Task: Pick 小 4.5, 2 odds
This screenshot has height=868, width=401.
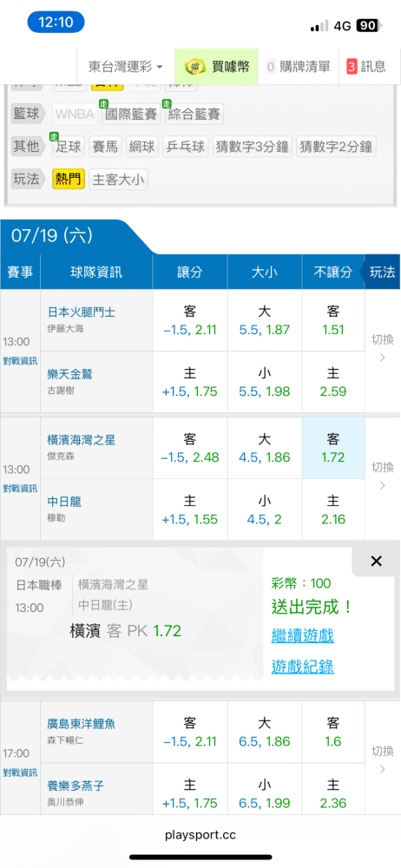Action: pyautogui.click(x=265, y=510)
